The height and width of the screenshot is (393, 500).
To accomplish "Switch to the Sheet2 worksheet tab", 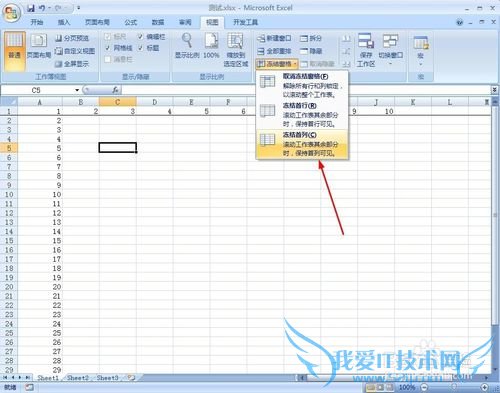I will [78, 378].
